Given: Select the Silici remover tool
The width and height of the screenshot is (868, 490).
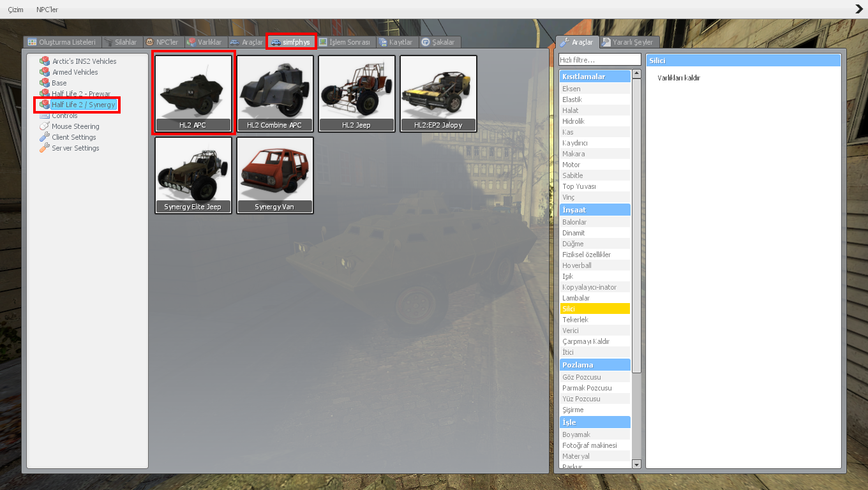Looking at the screenshot, I should tap(595, 309).
